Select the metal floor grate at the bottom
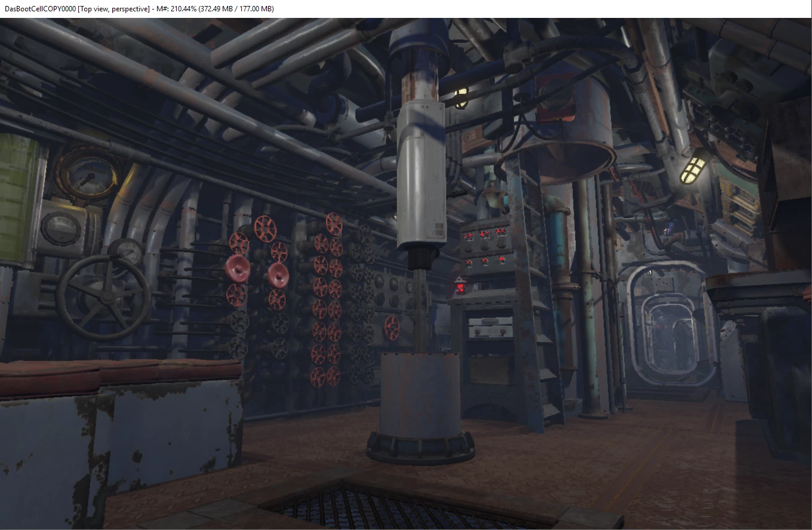The width and height of the screenshot is (812, 530). click(x=401, y=507)
